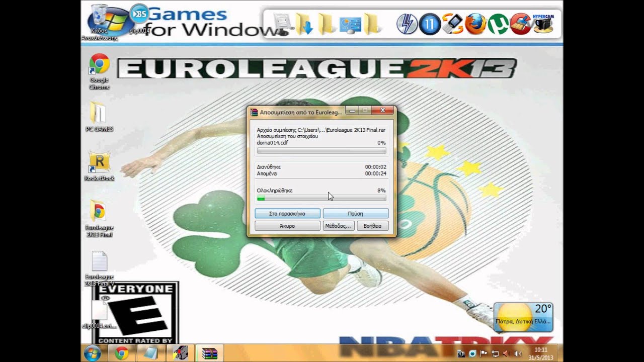Click the elapsed time '00:00:02'
The image size is (644, 362).
pos(375,167)
